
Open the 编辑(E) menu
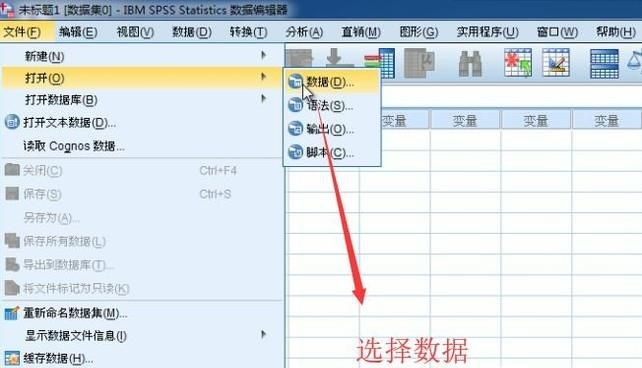78,32
